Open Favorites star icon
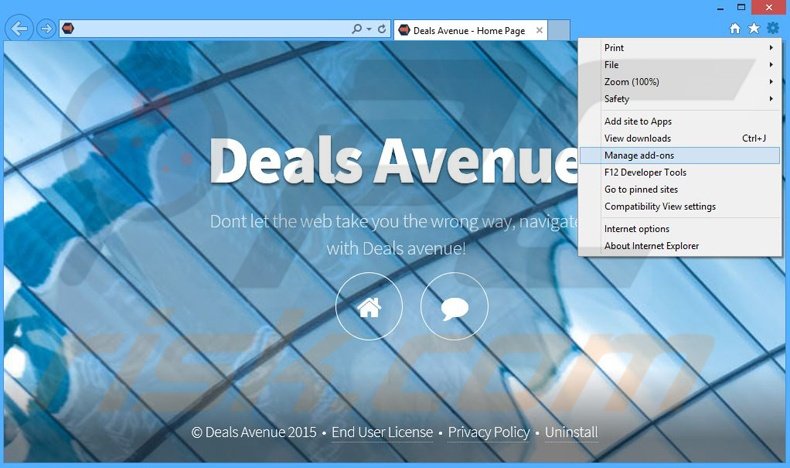 [754, 28]
